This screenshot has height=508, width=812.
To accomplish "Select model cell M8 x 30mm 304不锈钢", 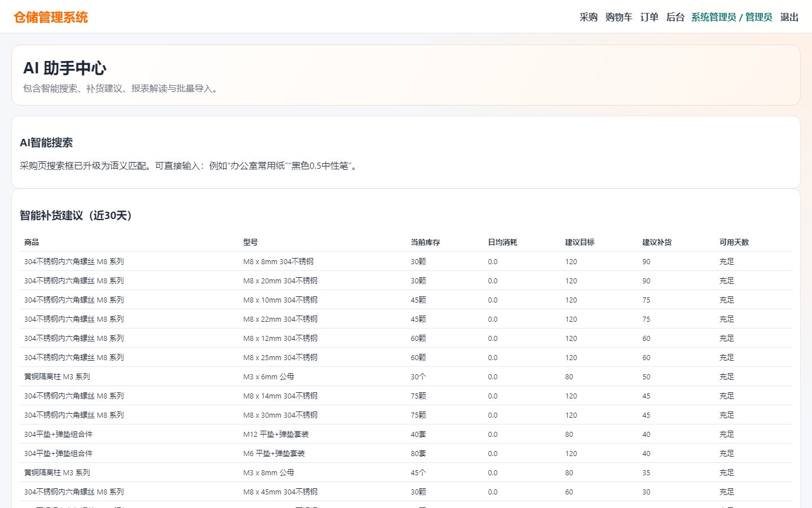I will [280, 415].
